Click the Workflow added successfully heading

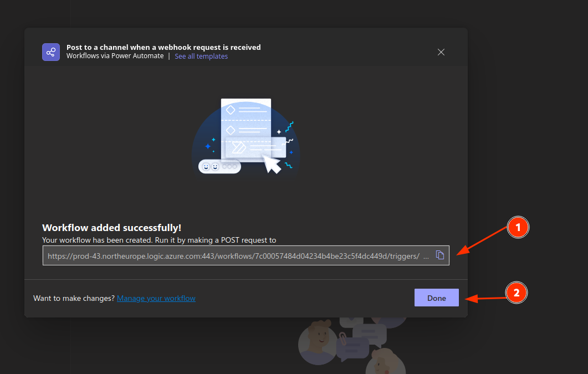pos(112,228)
